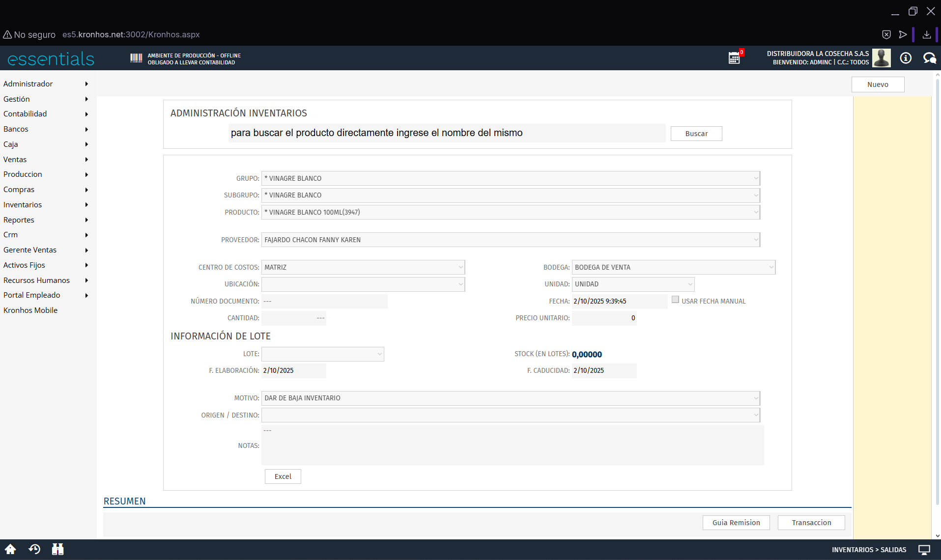Open the Motivo dropdown
Viewport: 941px width, 560px height.
[x=511, y=398]
